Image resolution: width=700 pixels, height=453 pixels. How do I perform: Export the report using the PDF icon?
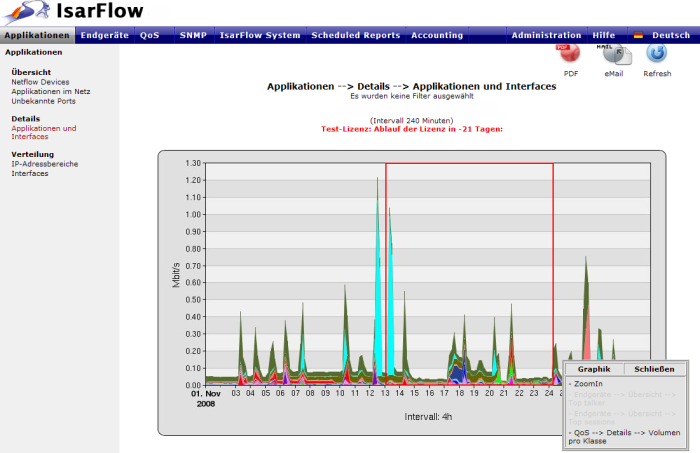click(x=570, y=54)
